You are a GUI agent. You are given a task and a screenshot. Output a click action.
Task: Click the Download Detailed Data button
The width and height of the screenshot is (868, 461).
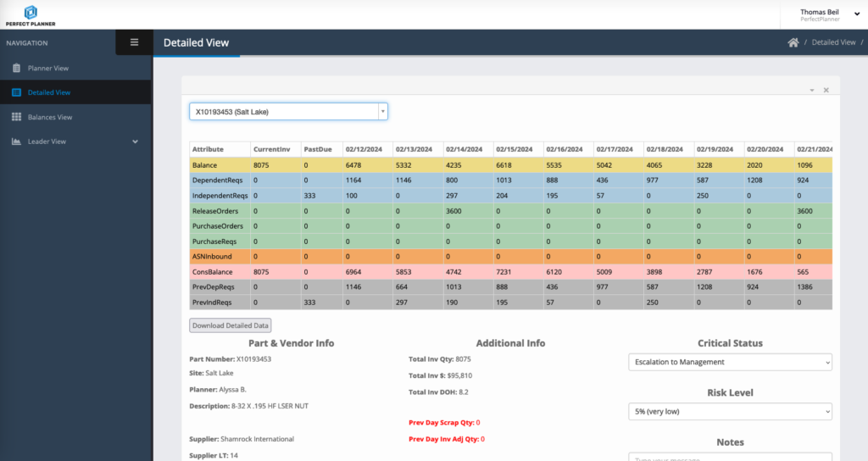point(230,325)
